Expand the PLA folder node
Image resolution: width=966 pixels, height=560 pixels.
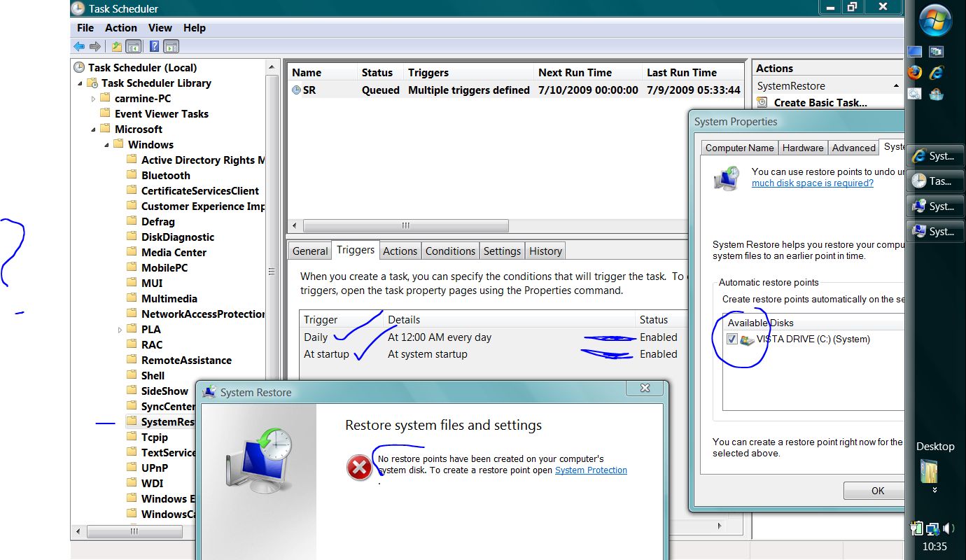[120, 330]
